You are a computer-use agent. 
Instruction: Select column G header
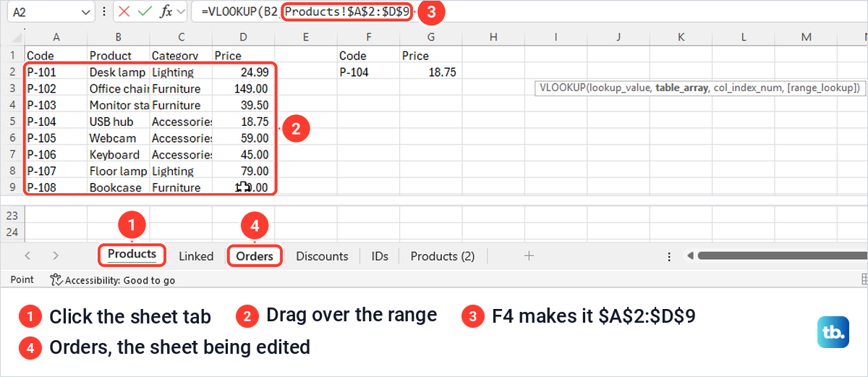431,37
